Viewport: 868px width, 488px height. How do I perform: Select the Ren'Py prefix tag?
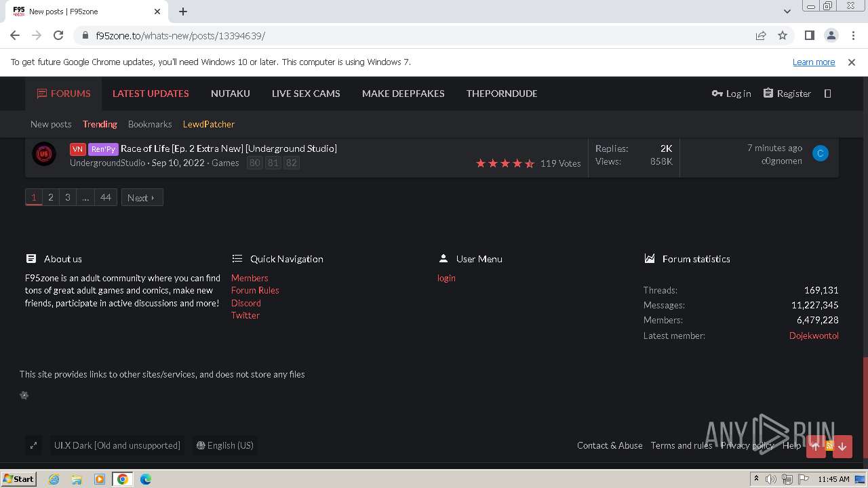pyautogui.click(x=103, y=149)
